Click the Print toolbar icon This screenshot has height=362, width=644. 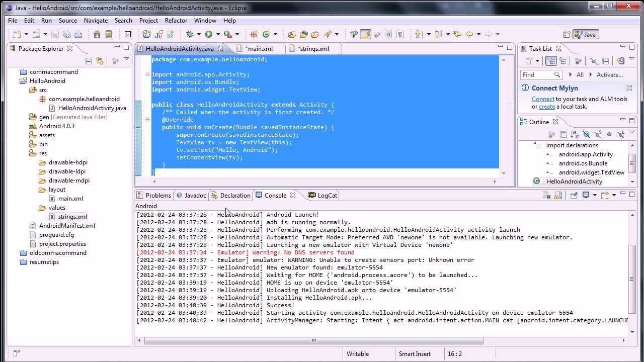[78, 34]
